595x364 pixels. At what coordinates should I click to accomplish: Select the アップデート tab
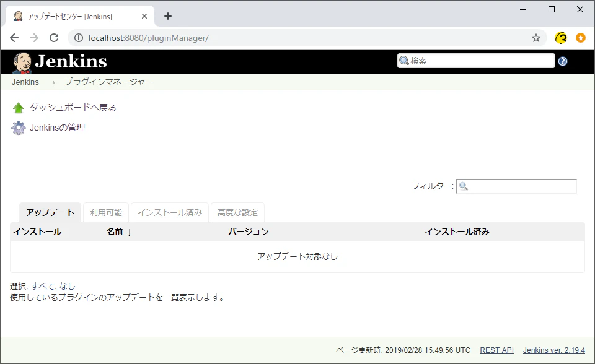click(50, 213)
